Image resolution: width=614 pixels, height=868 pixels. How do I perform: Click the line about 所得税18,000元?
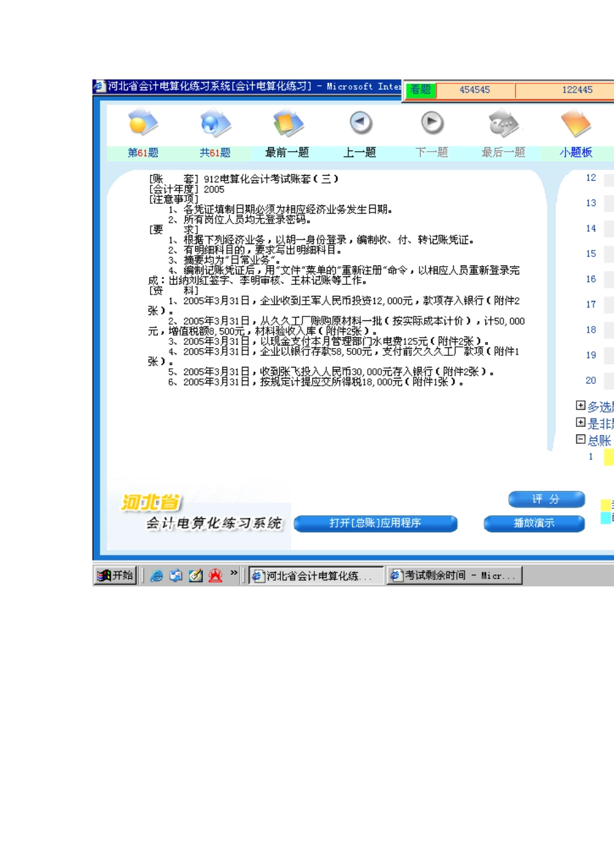pyautogui.click(x=315, y=382)
